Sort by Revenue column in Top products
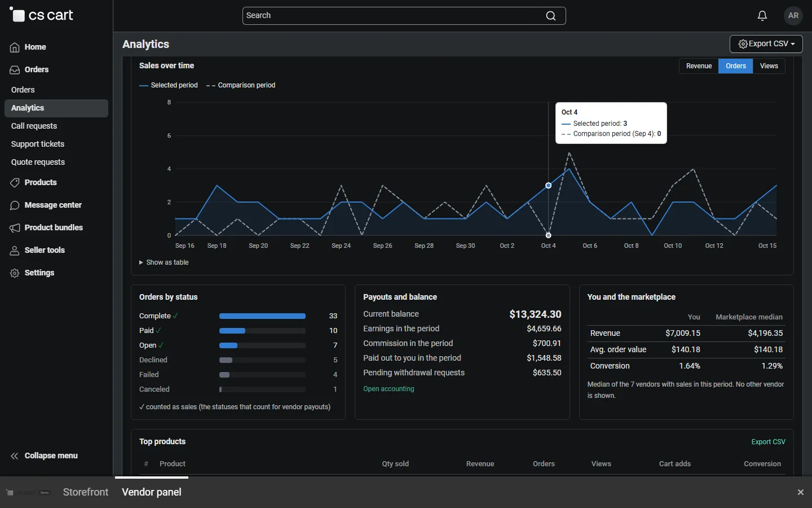Screen dimensions: 812x508 pos(480,464)
